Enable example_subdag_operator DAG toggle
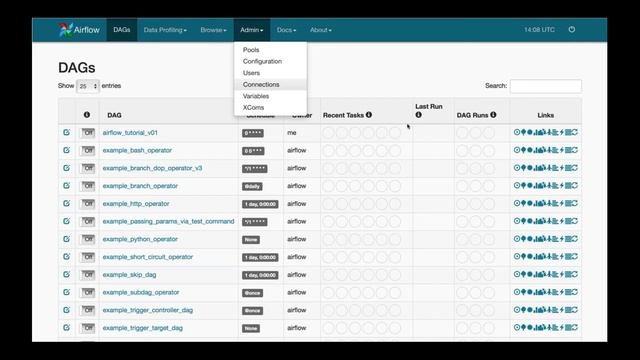This screenshot has height=360, width=640. 87,293
